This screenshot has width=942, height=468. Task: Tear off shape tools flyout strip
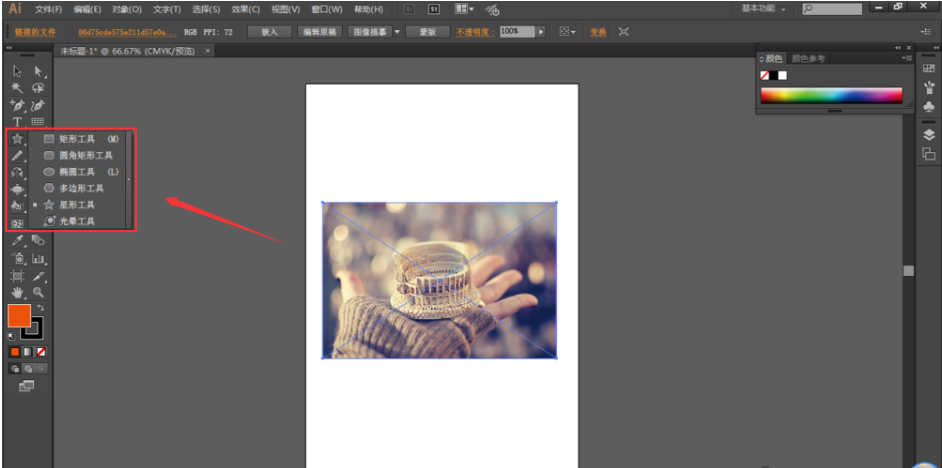click(x=129, y=179)
